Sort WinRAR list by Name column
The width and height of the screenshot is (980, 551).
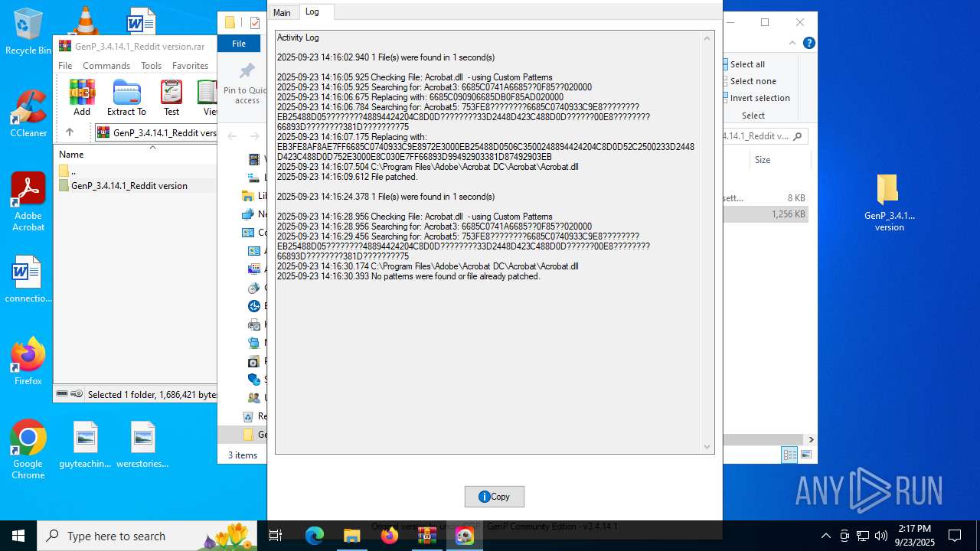pyautogui.click(x=71, y=155)
